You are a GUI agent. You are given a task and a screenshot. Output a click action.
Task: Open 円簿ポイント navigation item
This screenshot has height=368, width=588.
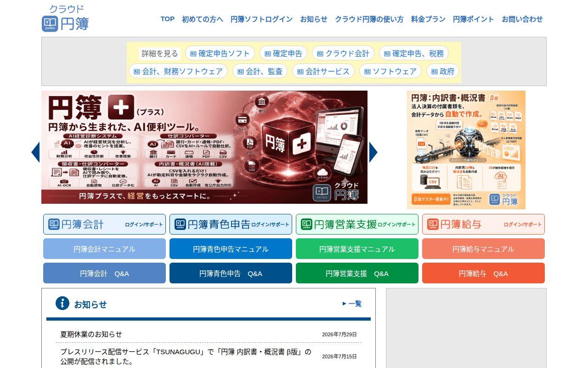tap(474, 19)
